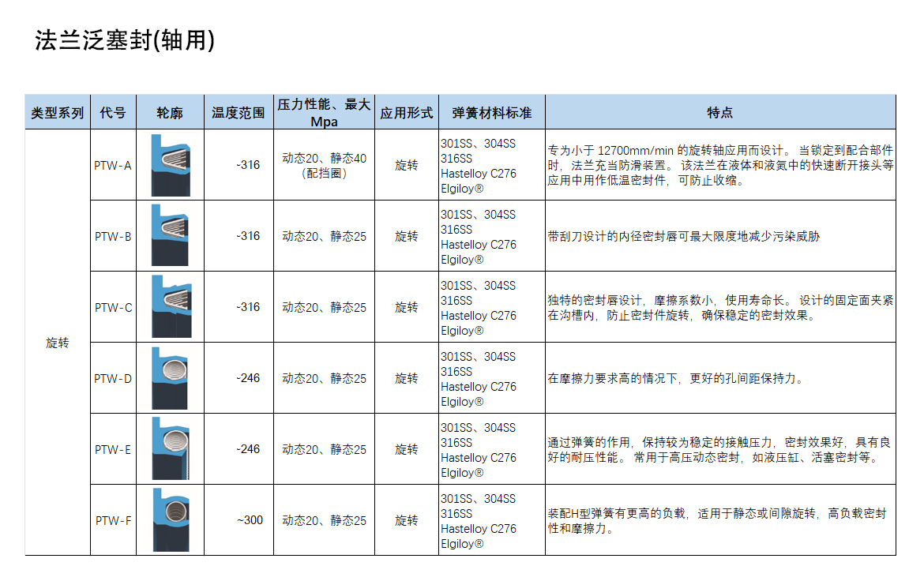924x581 pixels.
Task: Select spring material cell in PTW-A row
Action: (492, 166)
